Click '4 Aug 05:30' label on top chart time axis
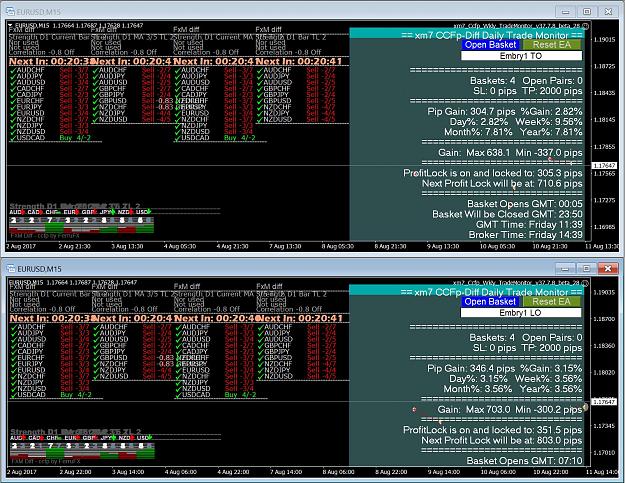This screenshot has width=625, height=483. pyautogui.click(x=179, y=246)
